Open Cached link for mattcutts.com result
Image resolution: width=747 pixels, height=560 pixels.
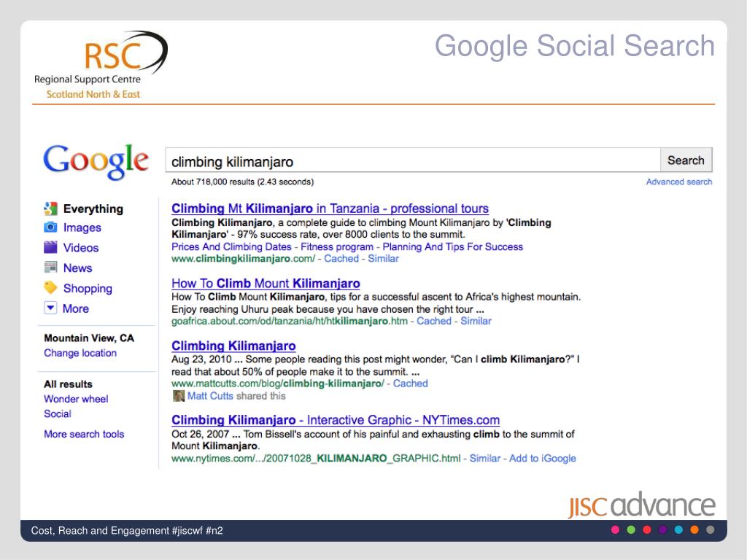tap(410, 384)
